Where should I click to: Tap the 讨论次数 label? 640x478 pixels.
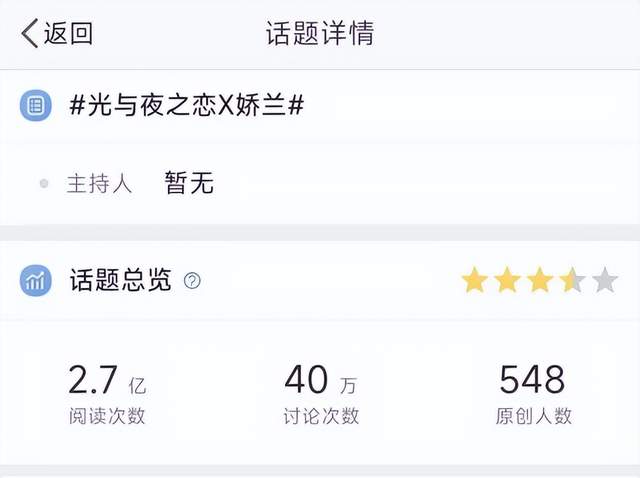pyautogui.click(x=321, y=416)
